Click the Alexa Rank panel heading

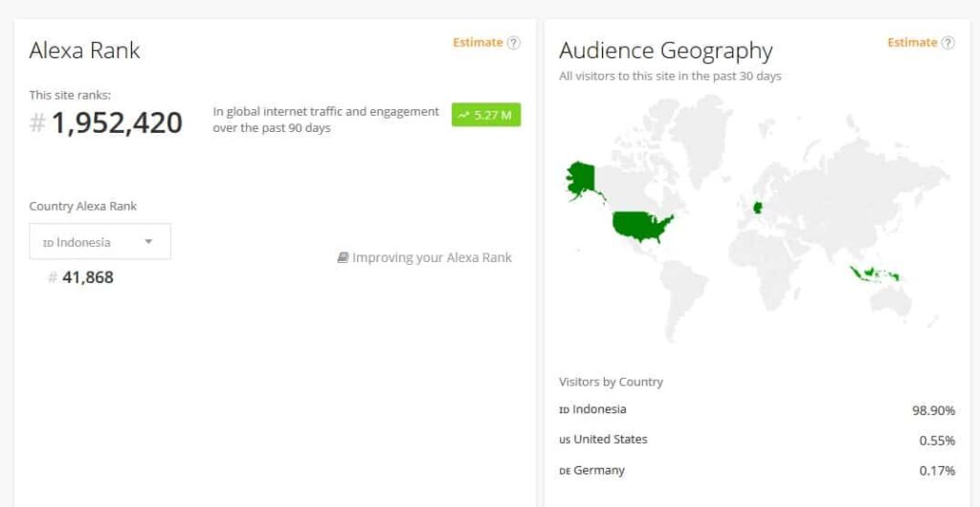(x=84, y=51)
